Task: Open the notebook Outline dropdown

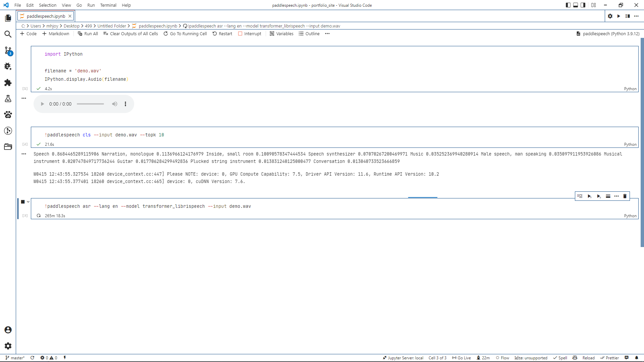Action: pyautogui.click(x=309, y=34)
